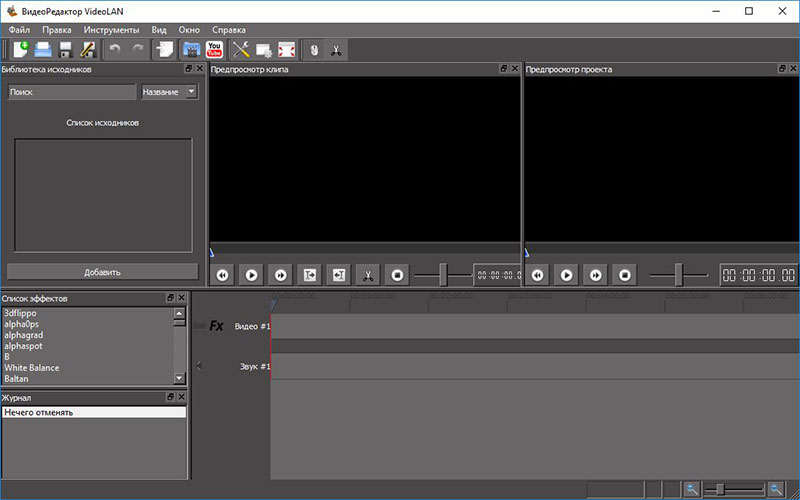The image size is (800, 500).
Task: Float the Список эффектов panel
Action: pyautogui.click(x=170, y=297)
